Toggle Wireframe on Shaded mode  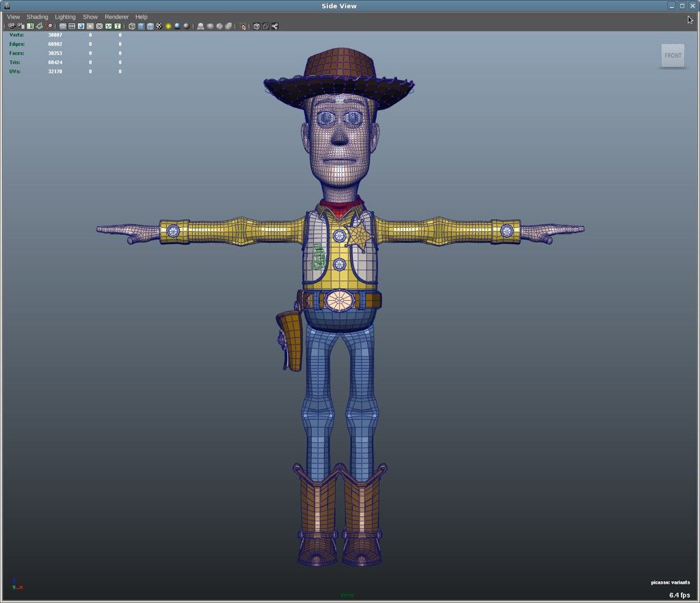click(x=150, y=26)
